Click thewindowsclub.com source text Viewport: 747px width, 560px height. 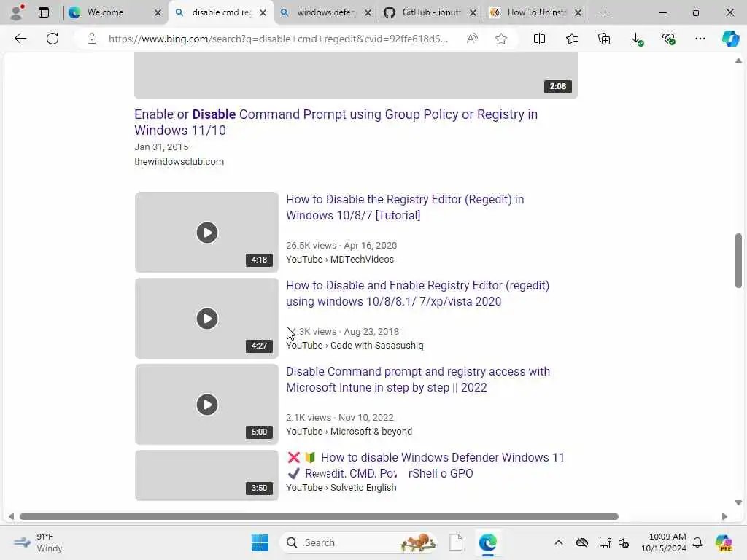(x=179, y=161)
